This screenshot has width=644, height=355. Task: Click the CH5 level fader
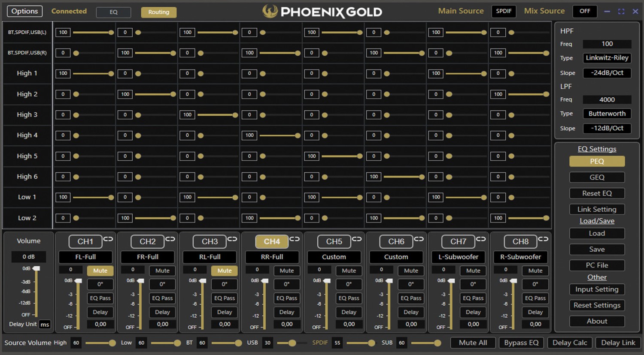(327, 304)
